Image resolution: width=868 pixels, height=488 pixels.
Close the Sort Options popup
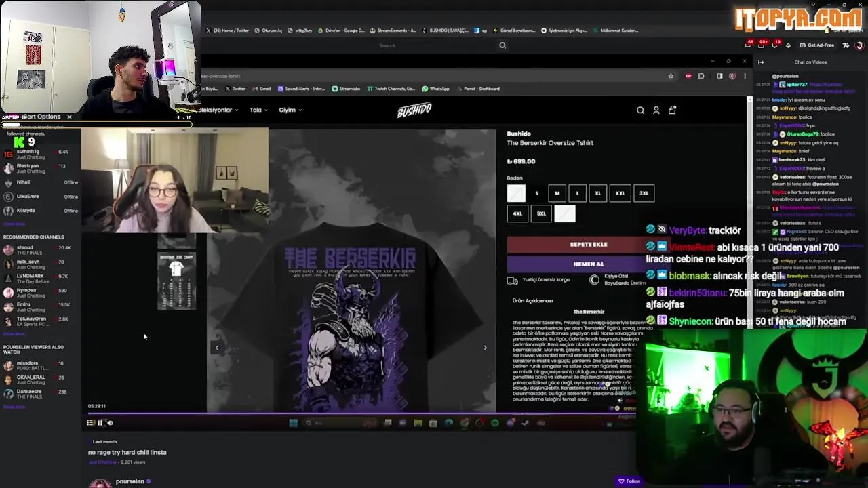[69, 117]
